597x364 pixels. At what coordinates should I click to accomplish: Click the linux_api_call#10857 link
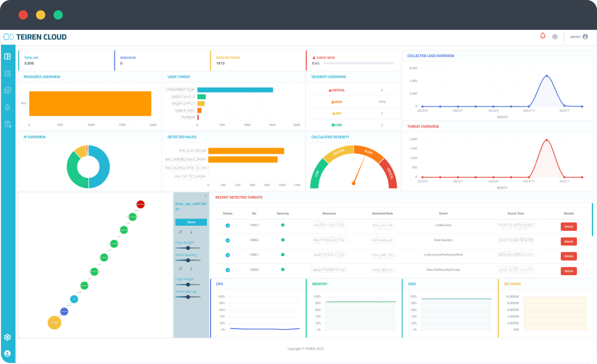191,207
